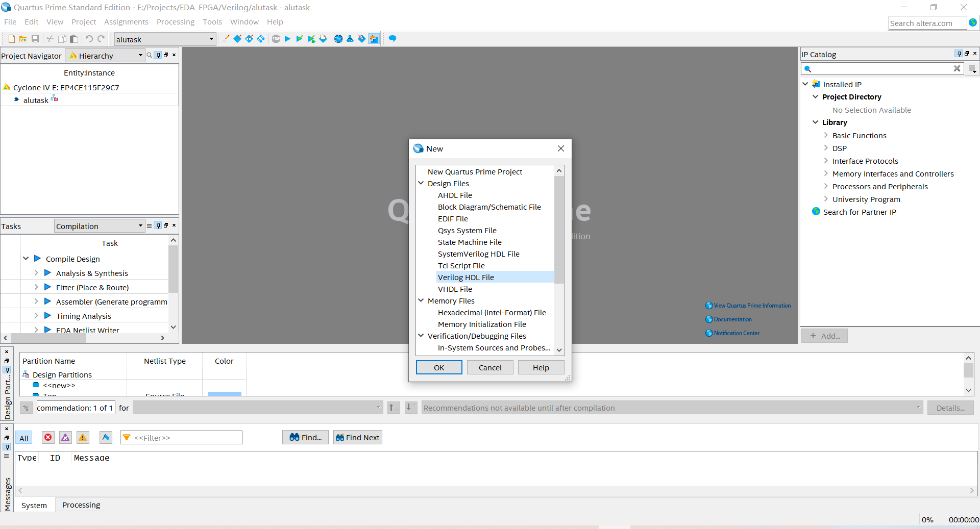Open the Assignment Editor icon
Image resolution: width=980 pixels, height=529 pixels.
pos(237,39)
